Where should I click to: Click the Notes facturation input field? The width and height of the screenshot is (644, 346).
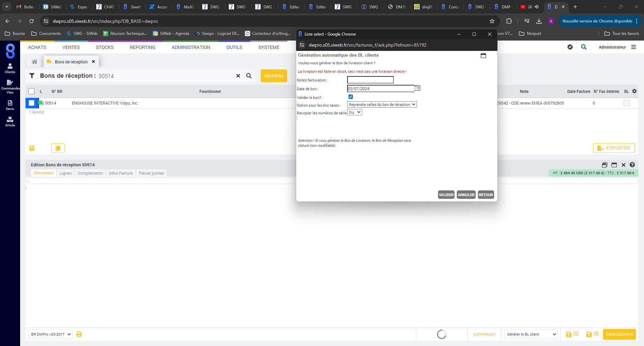point(370,80)
